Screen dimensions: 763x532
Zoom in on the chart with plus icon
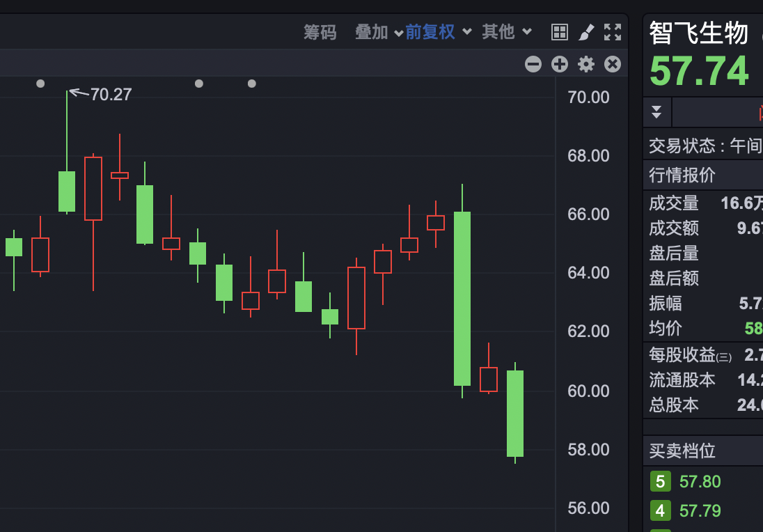tap(559, 63)
